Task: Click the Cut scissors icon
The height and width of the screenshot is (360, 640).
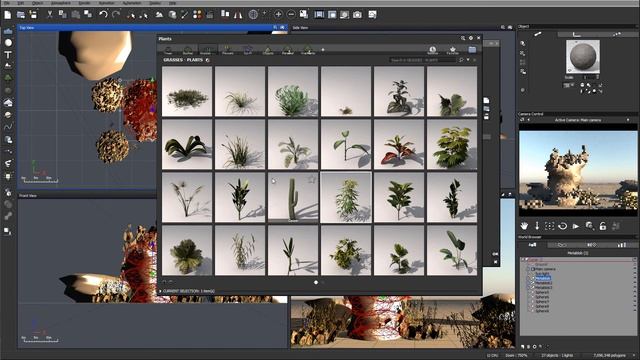Action: tap(50, 15)
